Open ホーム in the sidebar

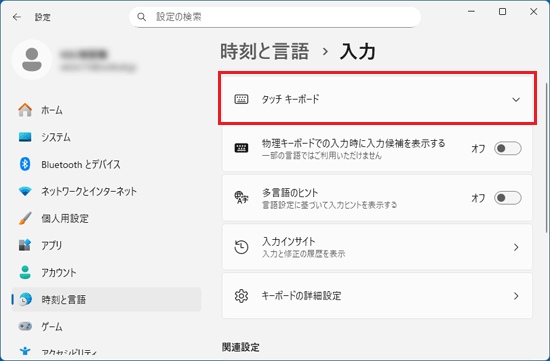(x=106, y=110)
